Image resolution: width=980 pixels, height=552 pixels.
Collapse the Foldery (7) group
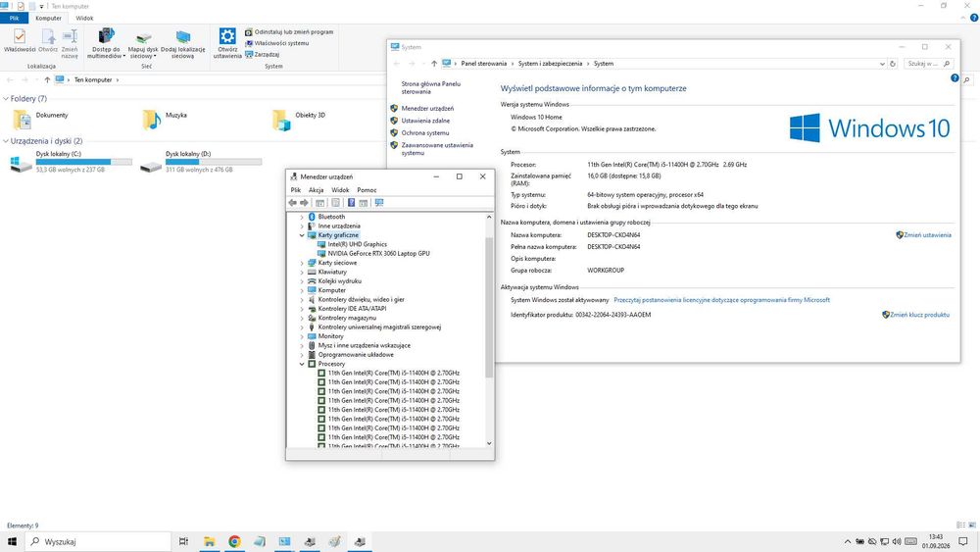click(x=6, y=99)
